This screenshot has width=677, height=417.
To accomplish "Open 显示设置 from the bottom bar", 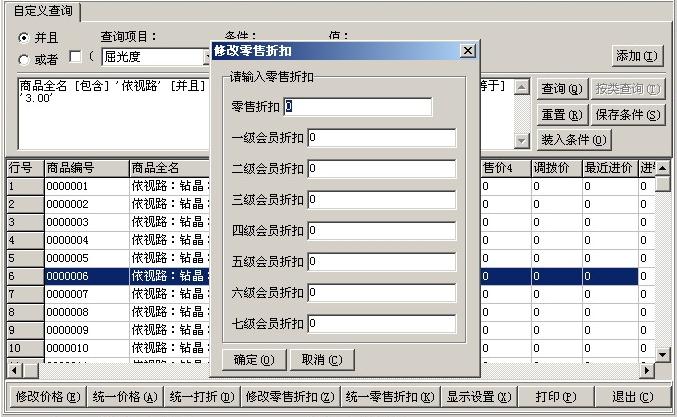I will pos(478,396).
